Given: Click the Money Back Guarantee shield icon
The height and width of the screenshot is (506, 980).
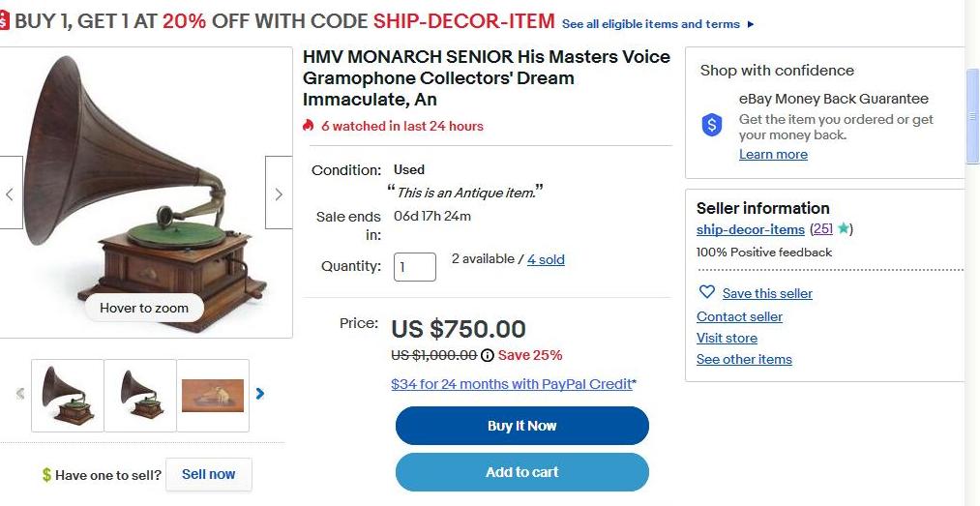Looking at the screenshot, I should tap(712, 125).
